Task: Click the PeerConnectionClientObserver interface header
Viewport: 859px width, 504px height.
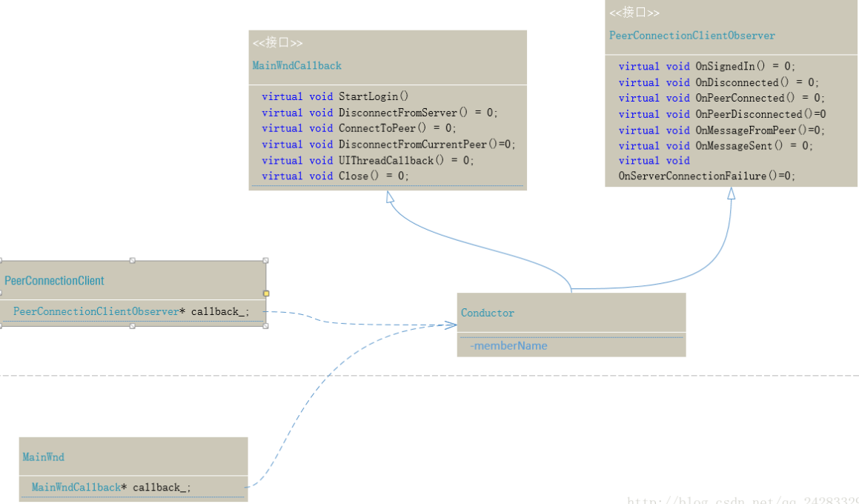Action: point(691,35)
